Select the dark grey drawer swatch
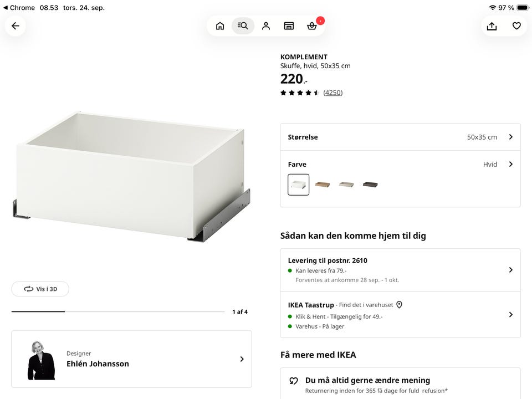532x399 pixels. click(370, 185)
